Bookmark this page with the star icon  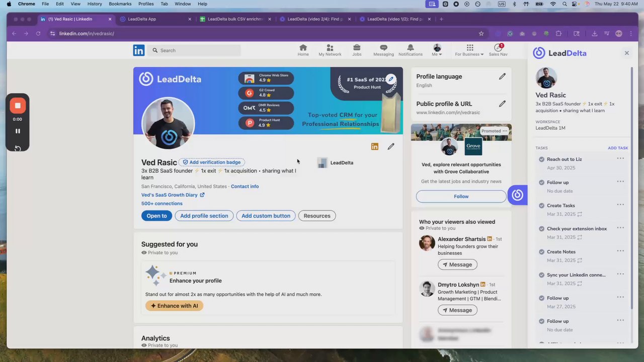pyautogui.click(x=481, y=34)
